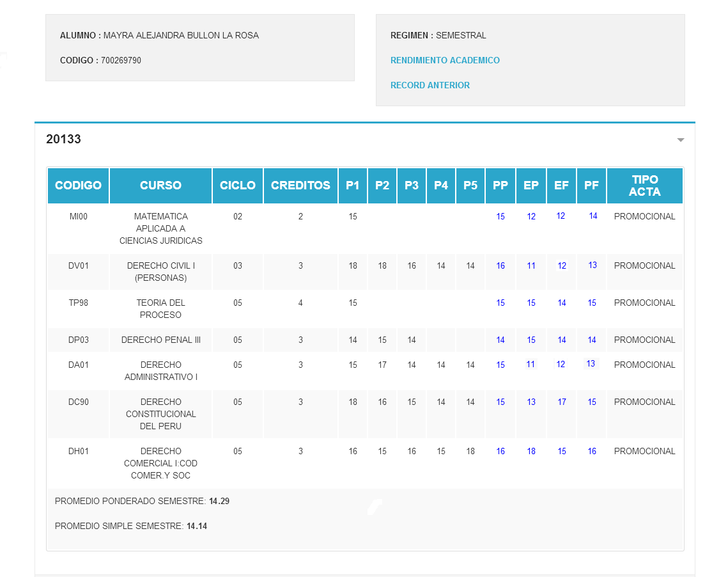
Task: Click the dropdown arrow beside the semester section
Action: [x=680, y=139]
